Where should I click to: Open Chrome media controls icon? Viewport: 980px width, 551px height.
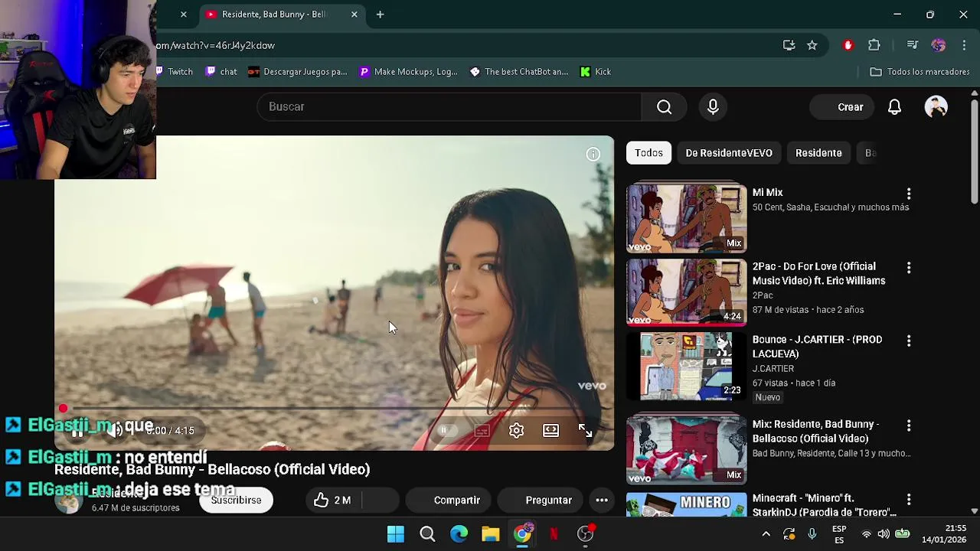pyautogui.click(x=912, y=46)
